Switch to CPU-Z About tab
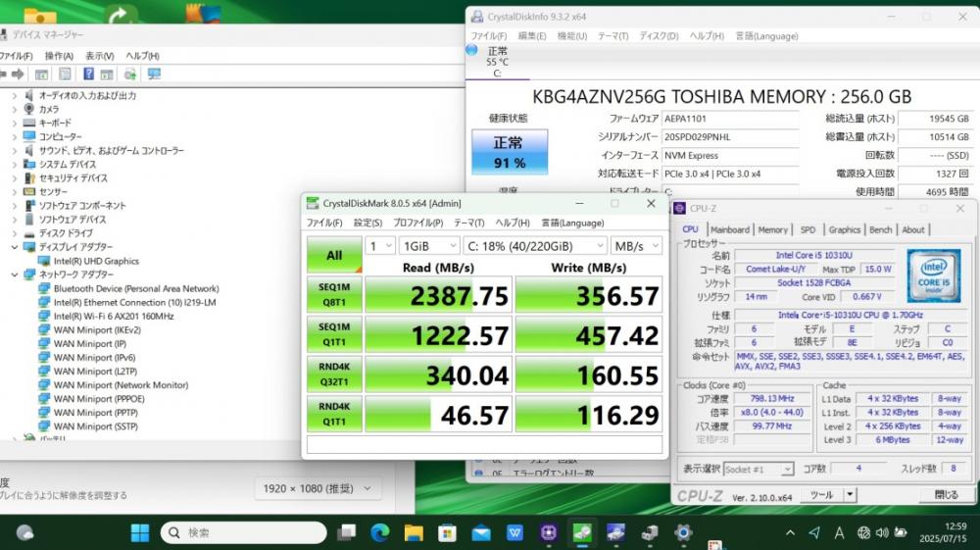The height and width of the screenshot is (550, 980). pyautogui.click(x=912, y=230)
